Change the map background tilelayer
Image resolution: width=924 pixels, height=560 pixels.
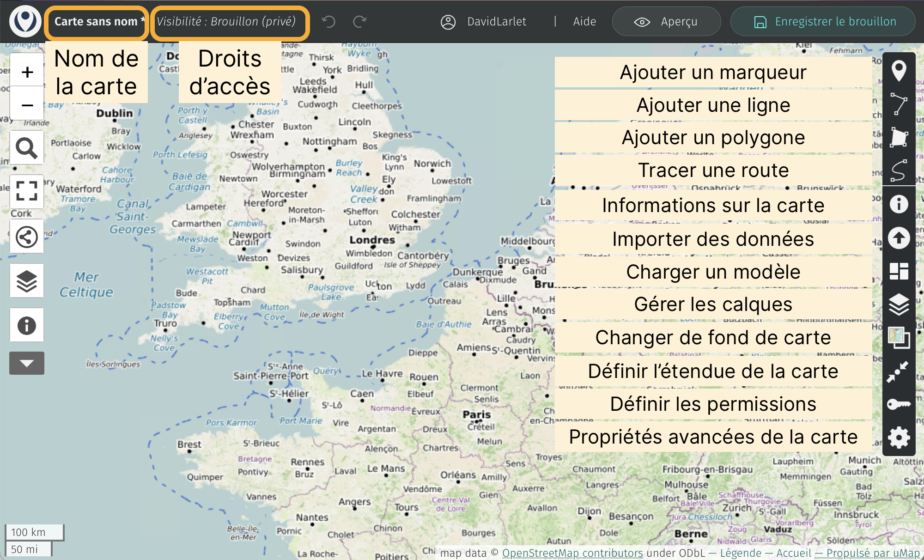click(x=899, y=338)
